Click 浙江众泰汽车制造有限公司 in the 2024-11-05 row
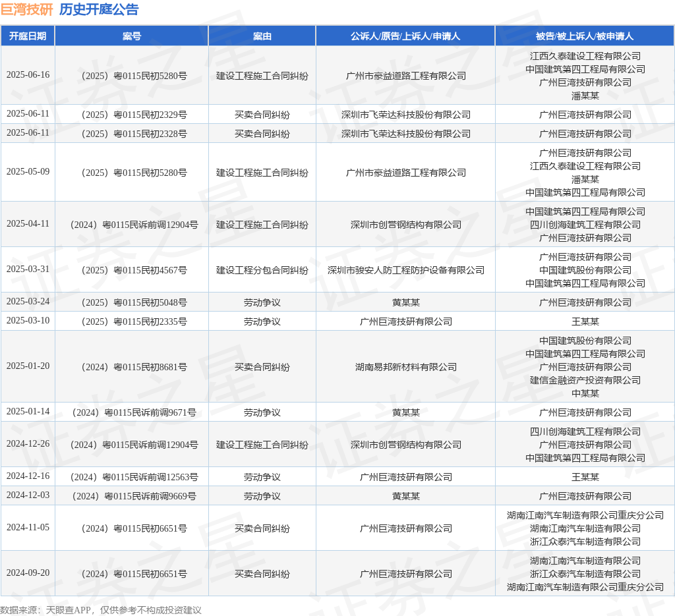Image resolution: width=675 pixels, height=616 pixels. point(585,542)
